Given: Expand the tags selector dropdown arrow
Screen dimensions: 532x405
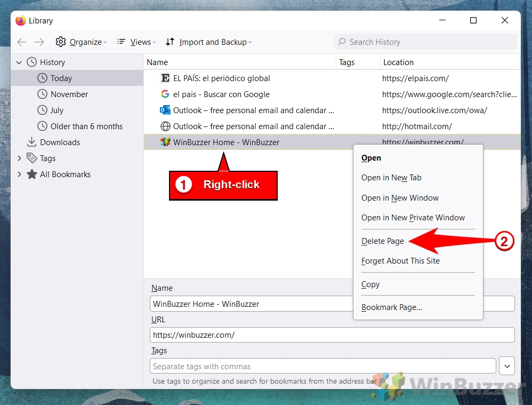Looking at the screenshot, I should (x=507, y=366).
